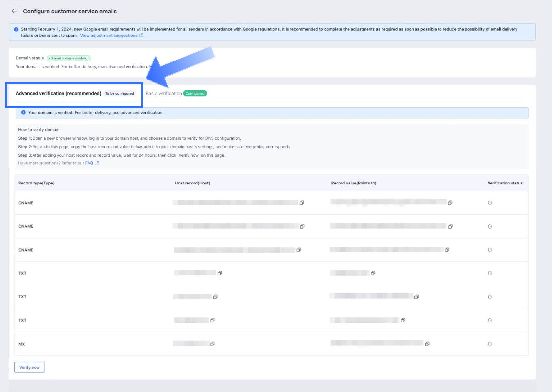The height and width of the screenshot is (392, 552).
Task: Copy the third CNAME record value
Action: coord(447,250)
